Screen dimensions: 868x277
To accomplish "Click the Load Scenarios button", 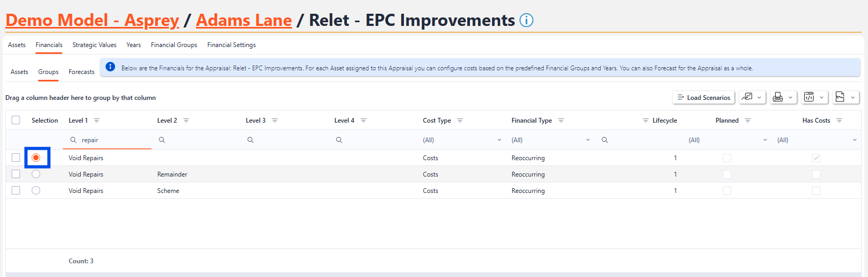I will (704, 98).
